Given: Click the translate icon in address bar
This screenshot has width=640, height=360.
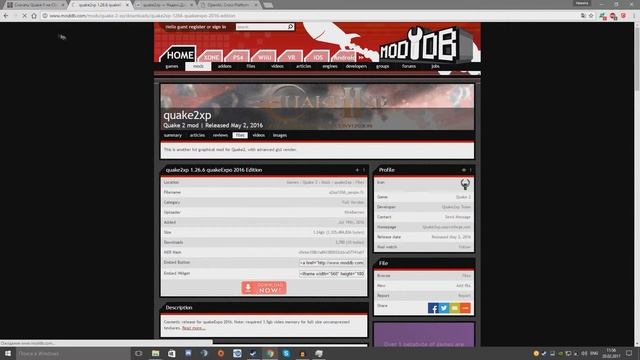Looking at the screenshot, I should [x=583, y=16].
